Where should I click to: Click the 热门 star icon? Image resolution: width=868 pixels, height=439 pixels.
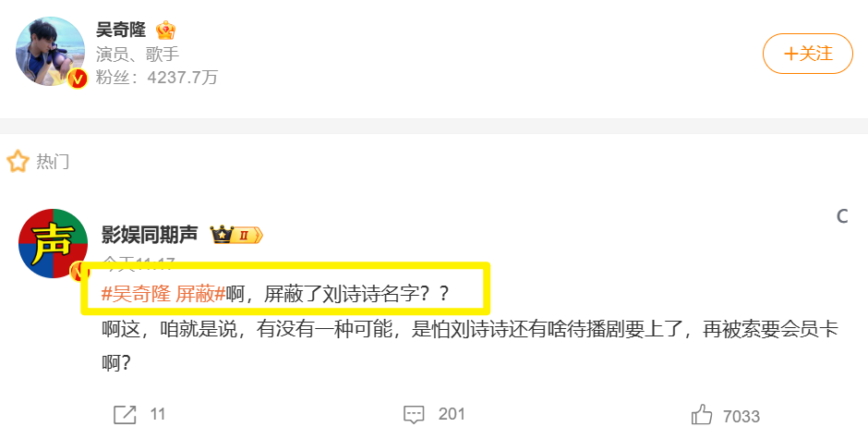(18, 162)
